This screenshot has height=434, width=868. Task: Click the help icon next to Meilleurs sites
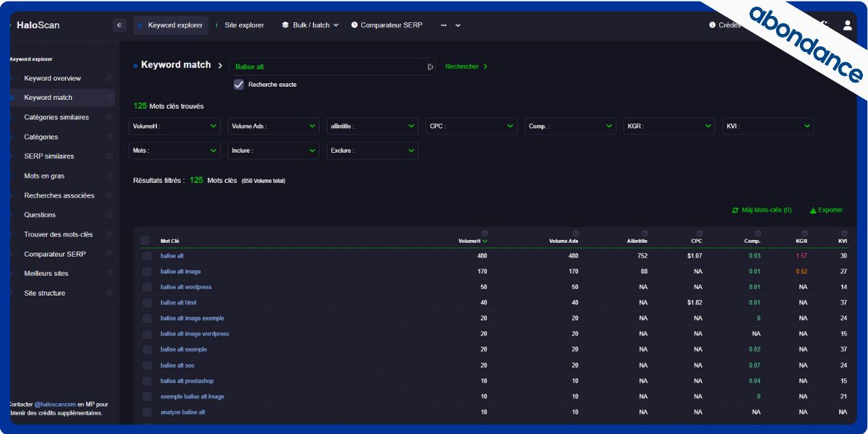(x=109, y=273)
